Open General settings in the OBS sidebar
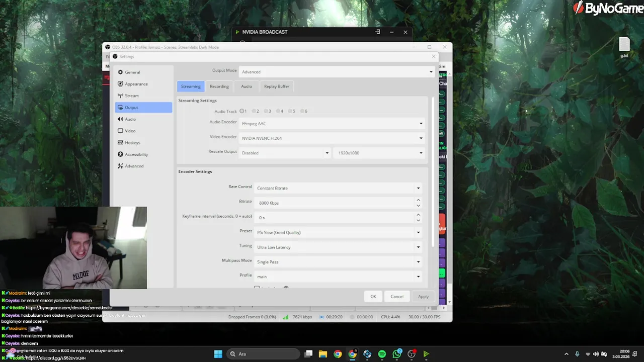This screenshot has height=362, width=644. pyautogui.click(x=143, y=72)
